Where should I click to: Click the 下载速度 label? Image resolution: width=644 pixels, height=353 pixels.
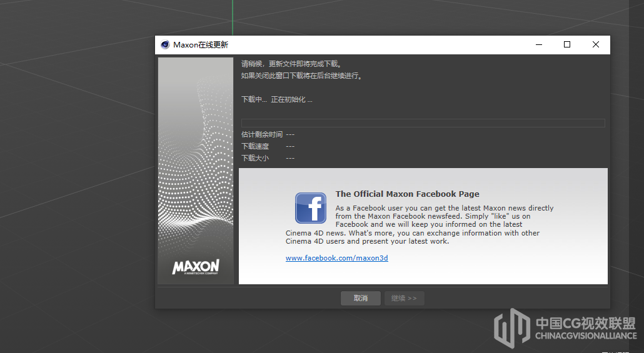pos(255,146)
